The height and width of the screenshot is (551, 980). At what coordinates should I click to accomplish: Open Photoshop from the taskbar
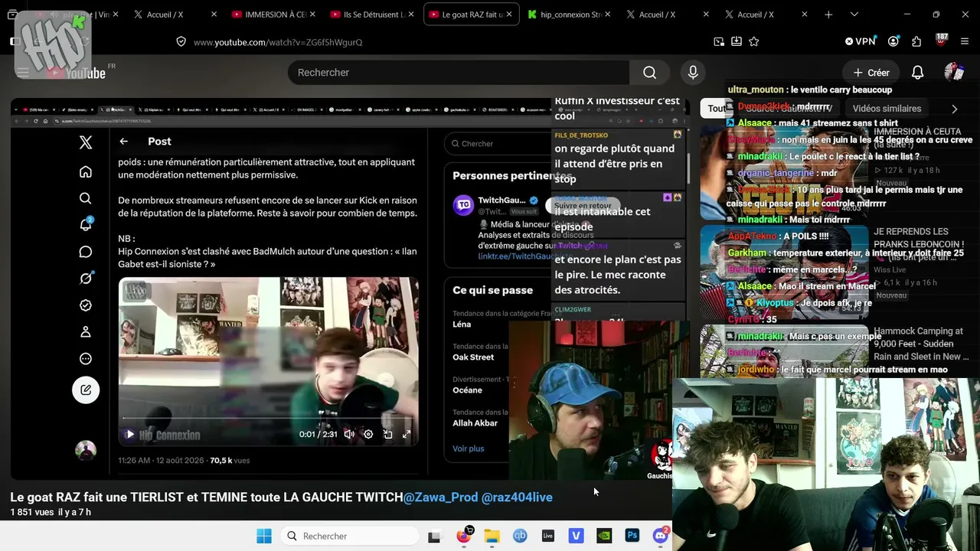click(x=632, y=536)
